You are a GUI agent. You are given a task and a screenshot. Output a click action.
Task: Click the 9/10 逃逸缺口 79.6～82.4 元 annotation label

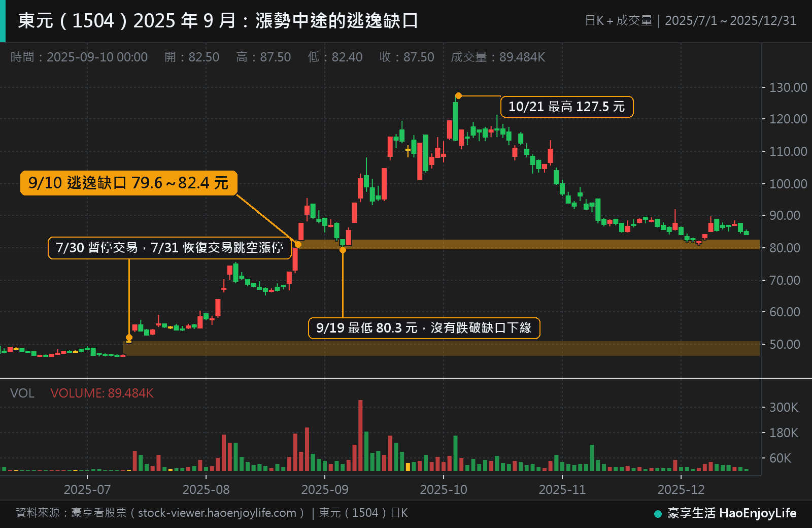click(128, 183)
